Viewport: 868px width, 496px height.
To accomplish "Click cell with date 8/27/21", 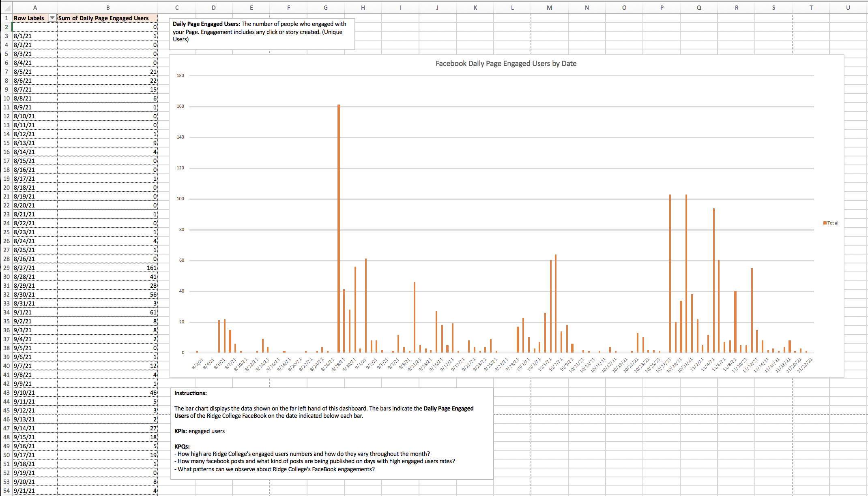I will pos(35,268).
